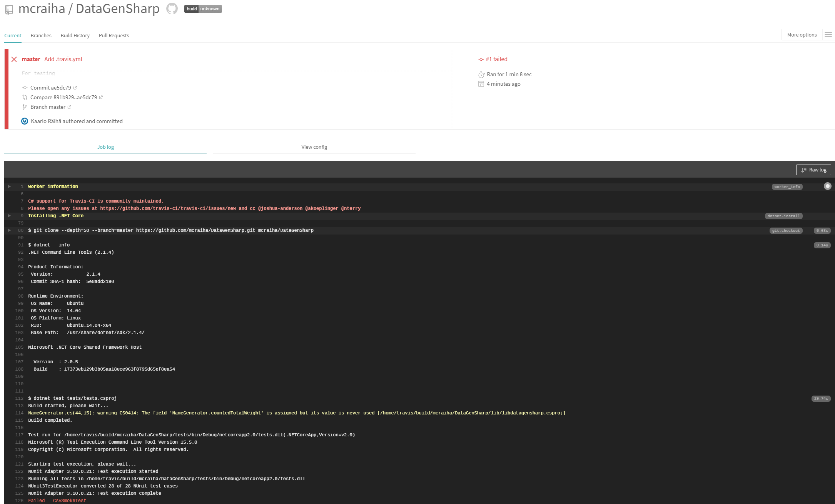Click the repository book icon
Image resolution: width=835 pixels, height=504 pixels.
pyautogui.click(x=9, y=10)
